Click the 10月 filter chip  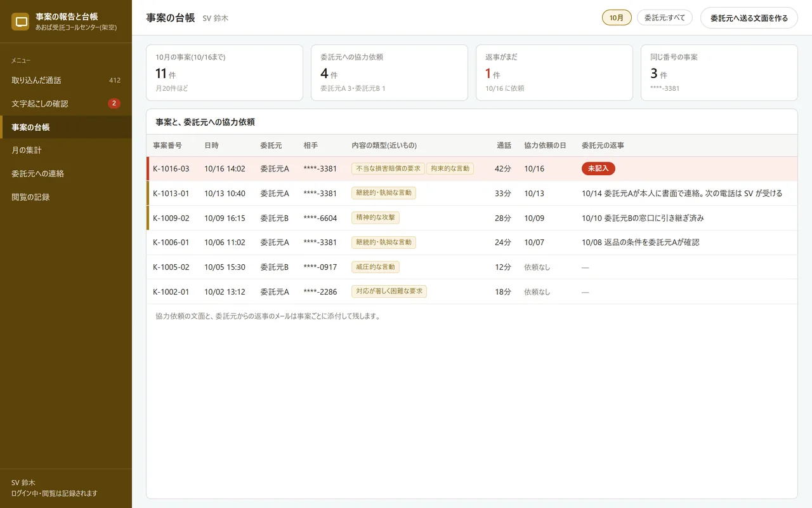click(x=617, y=18)
